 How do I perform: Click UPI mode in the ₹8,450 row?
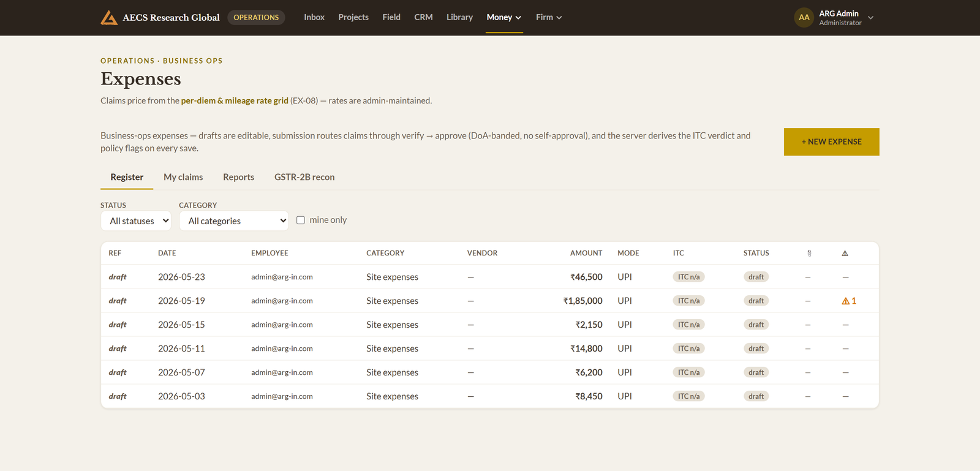coord(625,396)
